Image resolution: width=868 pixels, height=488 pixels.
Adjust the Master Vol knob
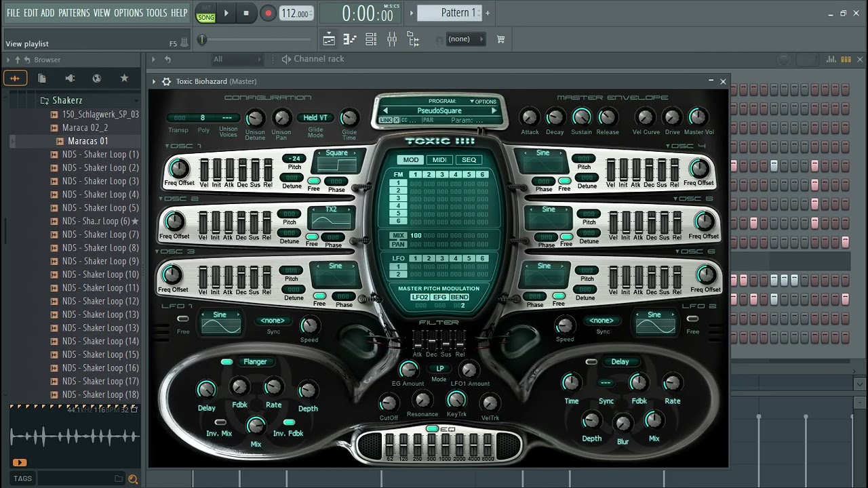coord(698,117)
